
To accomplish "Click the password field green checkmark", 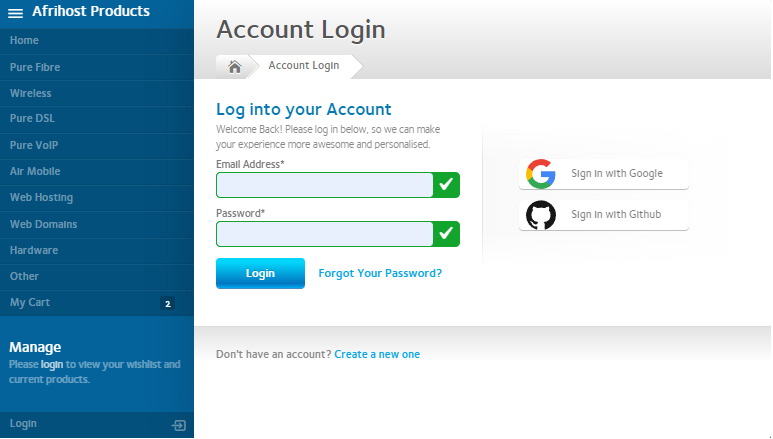I will tap(446, 234).
